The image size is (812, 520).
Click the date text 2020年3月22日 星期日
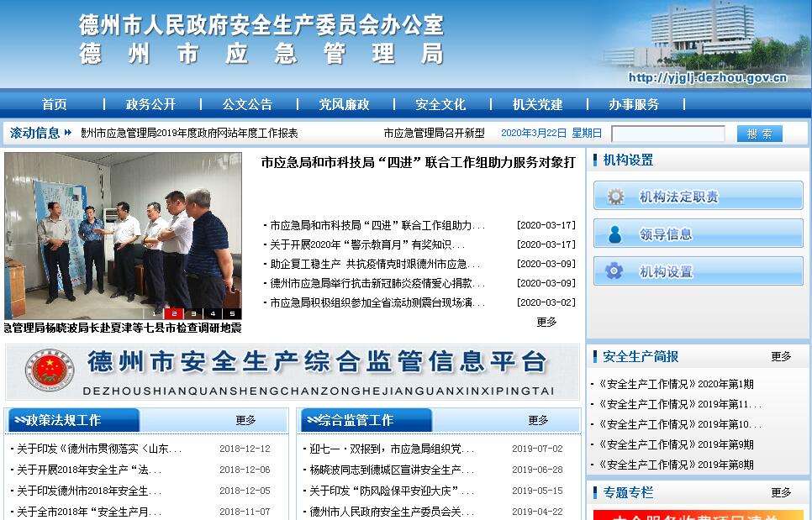pyautogui.click(x=551, y=133)
